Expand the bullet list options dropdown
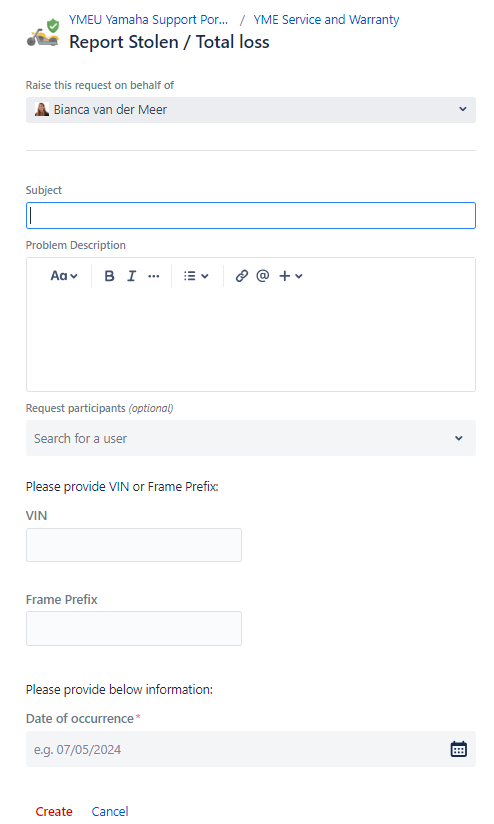494x824 pixels. (196, 276)
